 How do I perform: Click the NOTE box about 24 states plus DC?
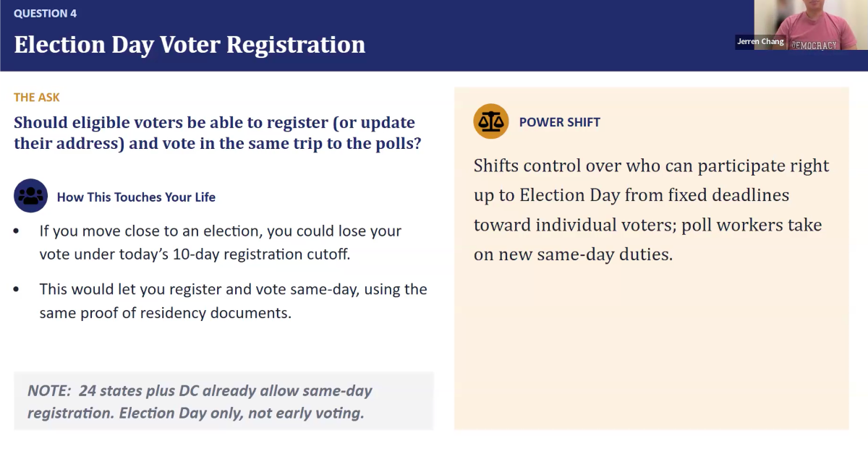224,401
